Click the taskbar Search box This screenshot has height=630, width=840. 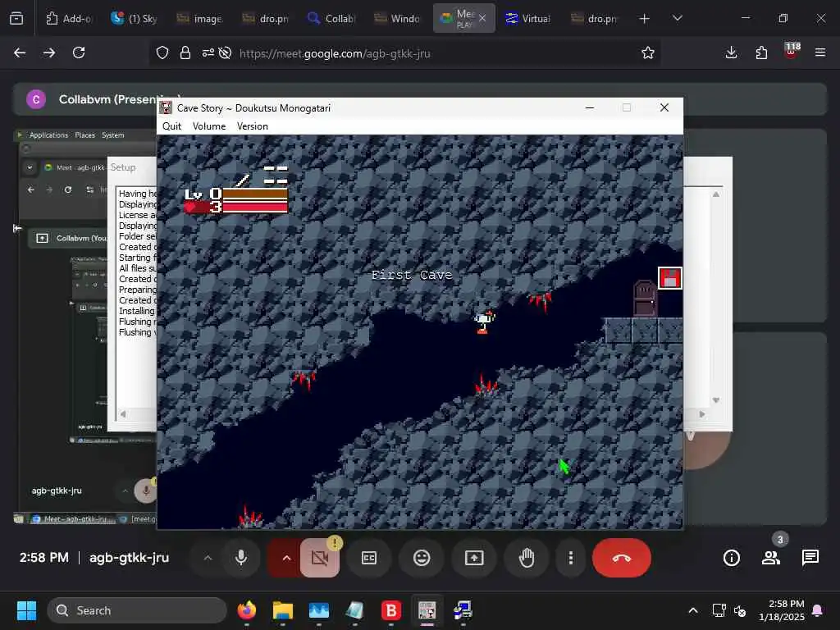(137, 610)
